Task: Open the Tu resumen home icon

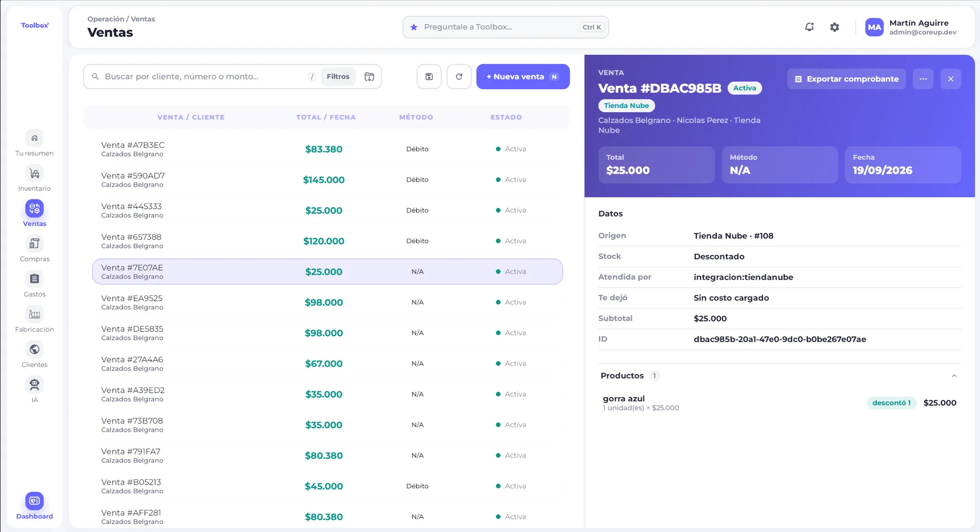Action: coord(34,138)
